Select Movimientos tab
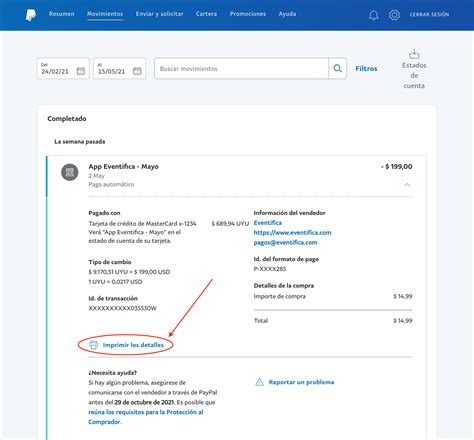Viewport: 474px width, 440px height. tap(105, 14)
